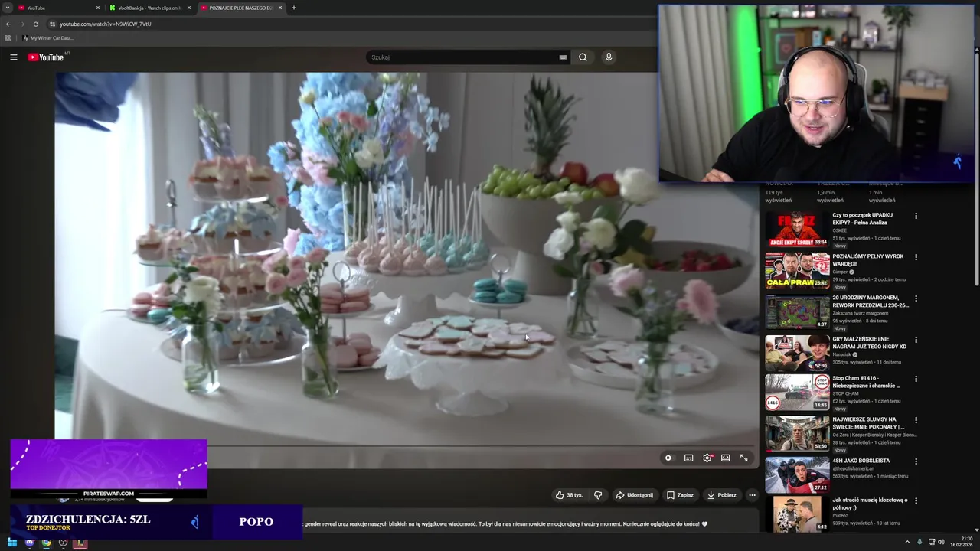The width and height of the screenshot is (980, 551).
Task: Open the on-screen keyboard icon in search
Action: (x=563, y=57)
